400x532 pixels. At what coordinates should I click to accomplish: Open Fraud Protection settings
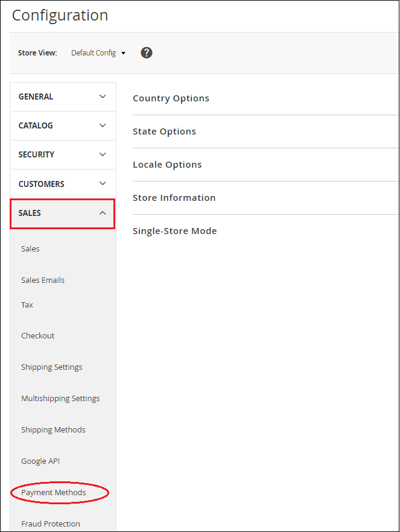pyautogui.click(x=51, y=524)
